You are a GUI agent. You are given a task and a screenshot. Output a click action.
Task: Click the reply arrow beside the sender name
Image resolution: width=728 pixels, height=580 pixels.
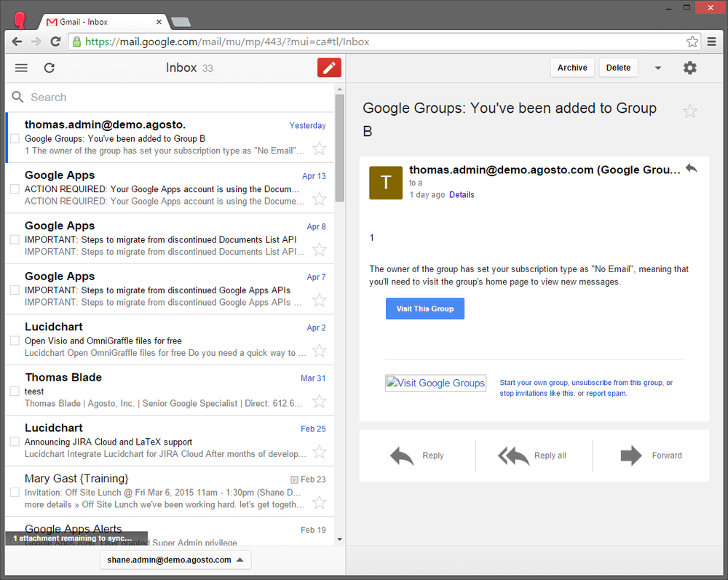(691, 168)
